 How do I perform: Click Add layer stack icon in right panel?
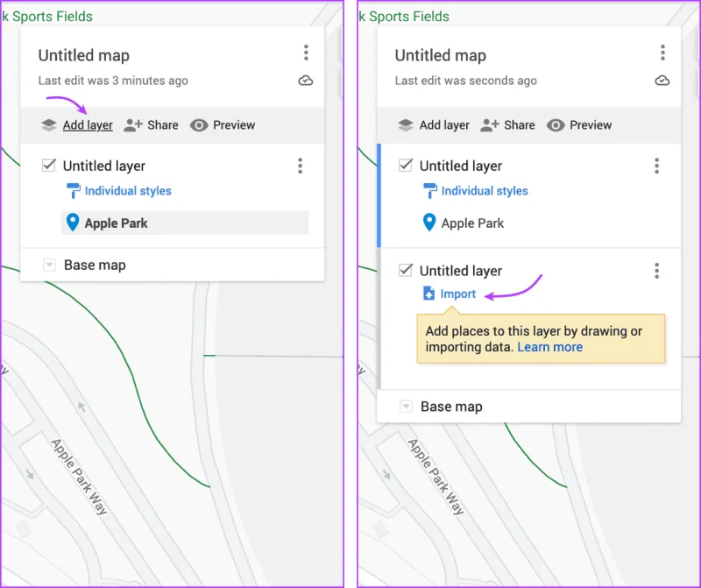click(x=406, y=125)
